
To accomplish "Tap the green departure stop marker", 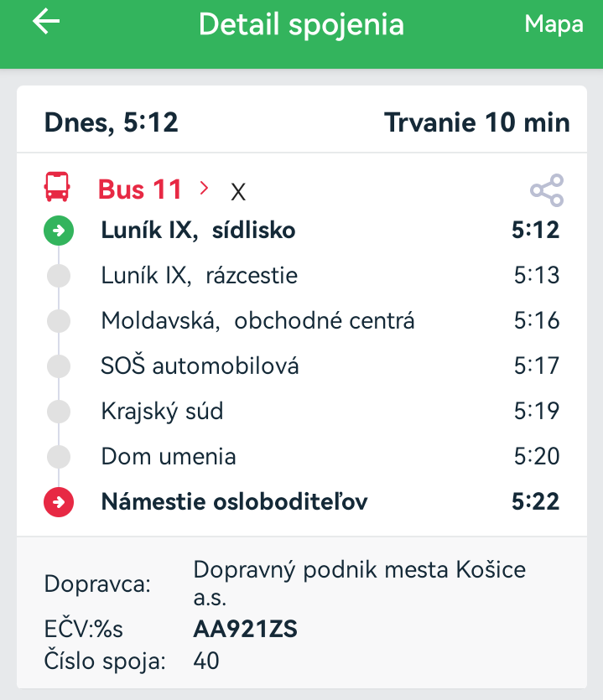I will (59, 231).
